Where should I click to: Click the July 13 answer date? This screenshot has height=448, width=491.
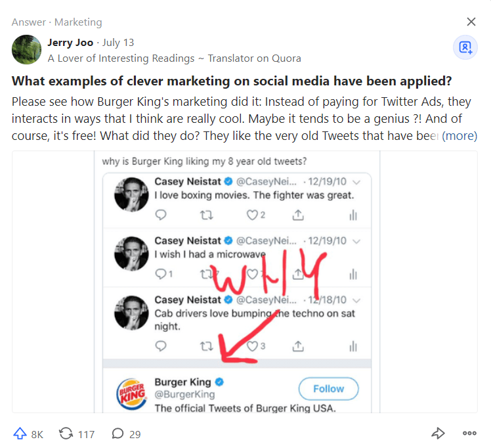pyautogui.click(x=118, y=42)
